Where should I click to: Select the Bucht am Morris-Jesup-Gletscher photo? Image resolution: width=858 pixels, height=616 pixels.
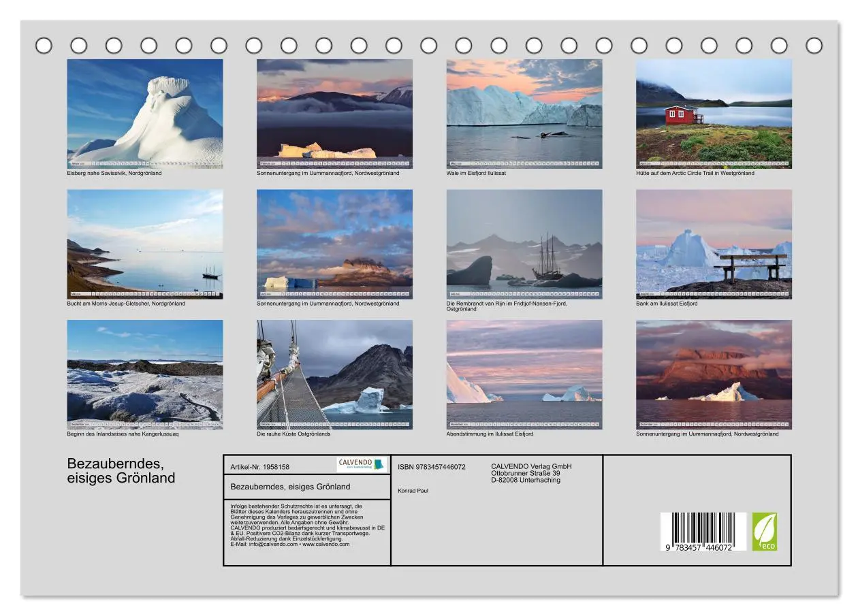[145, 244]
